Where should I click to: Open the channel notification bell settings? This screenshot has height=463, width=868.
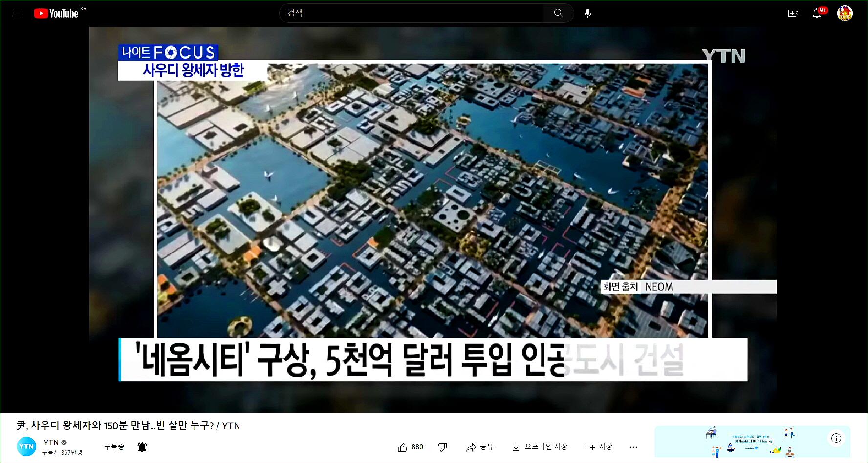coord(142,447)
